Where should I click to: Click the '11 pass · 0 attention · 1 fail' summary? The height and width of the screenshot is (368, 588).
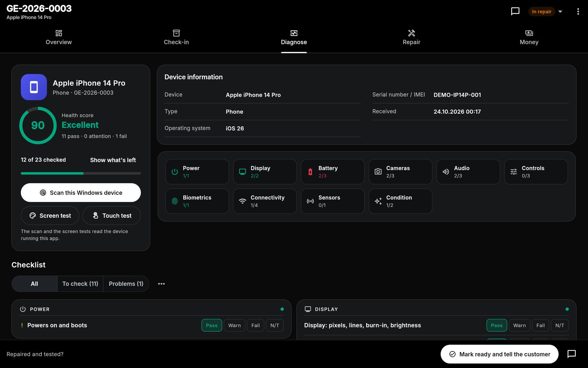pos(94,136)
